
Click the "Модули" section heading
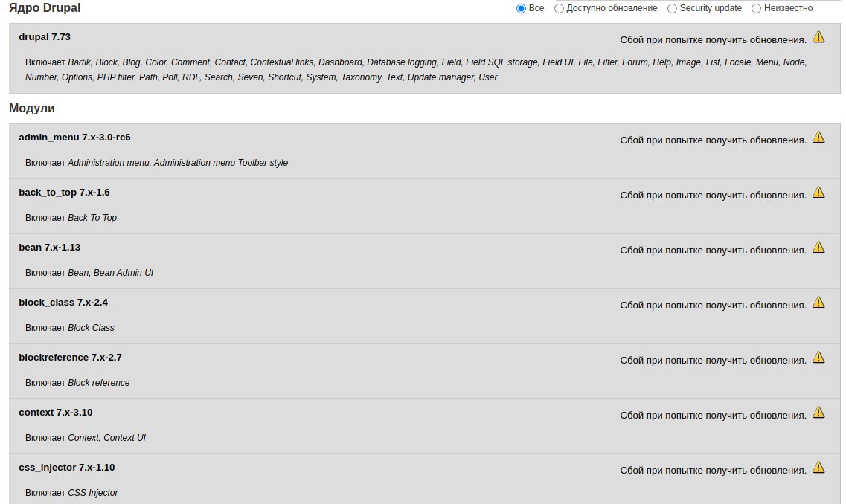click(32, 109)
